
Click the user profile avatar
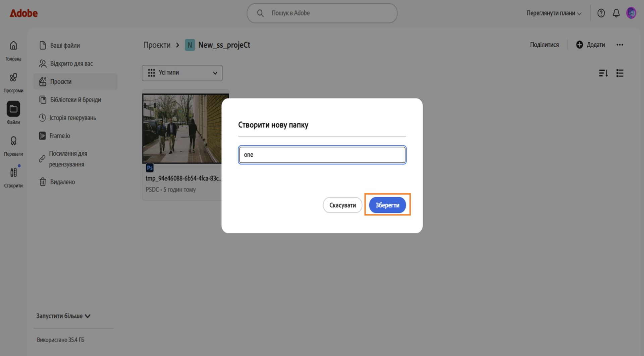tap(631, 13)
